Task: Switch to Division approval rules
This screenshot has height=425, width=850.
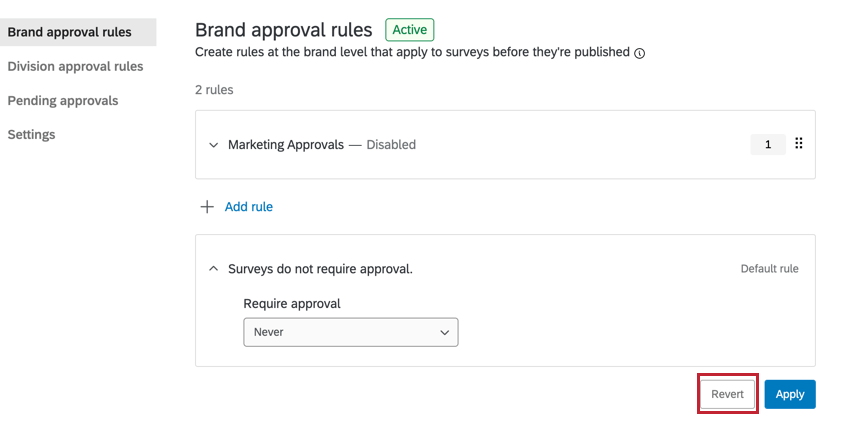Action: coord(75,66)
